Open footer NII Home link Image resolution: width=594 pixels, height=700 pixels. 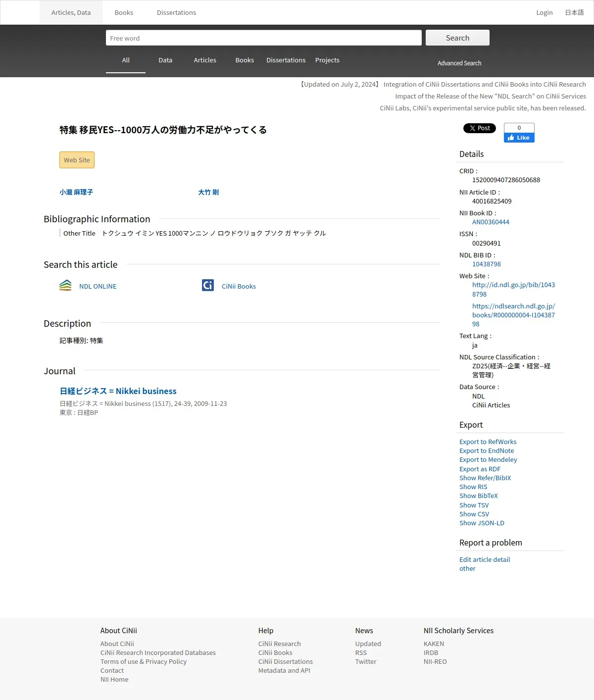pyautogui.click(x=114, y=680)
